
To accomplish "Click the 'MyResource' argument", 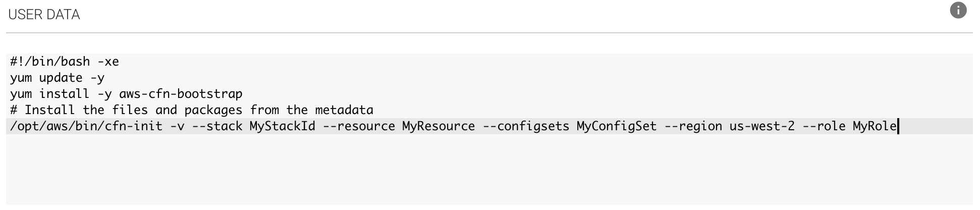I will coord(439,126).
